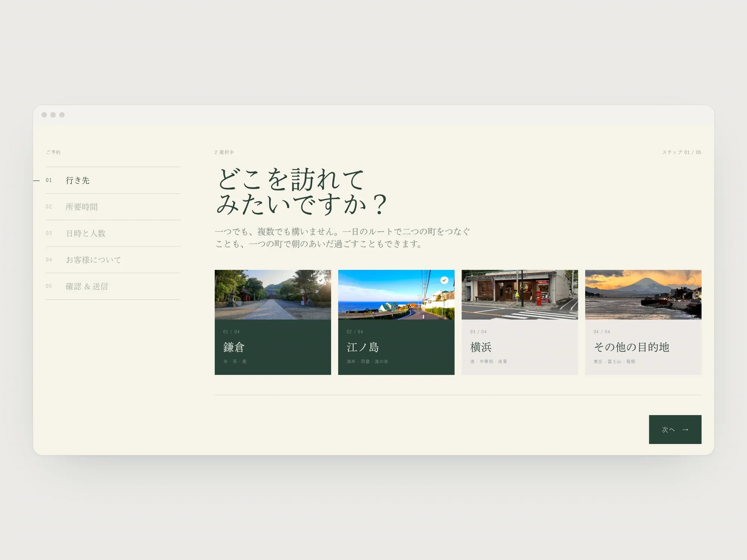Go to step 02 所要時間
Viewport: 747px width, 560px height.
[113, 207]
